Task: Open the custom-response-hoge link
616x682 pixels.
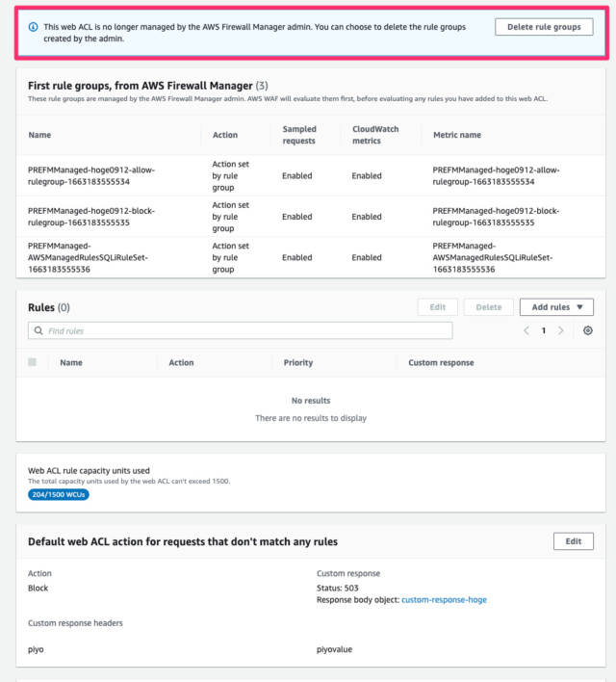Action: 444,599
